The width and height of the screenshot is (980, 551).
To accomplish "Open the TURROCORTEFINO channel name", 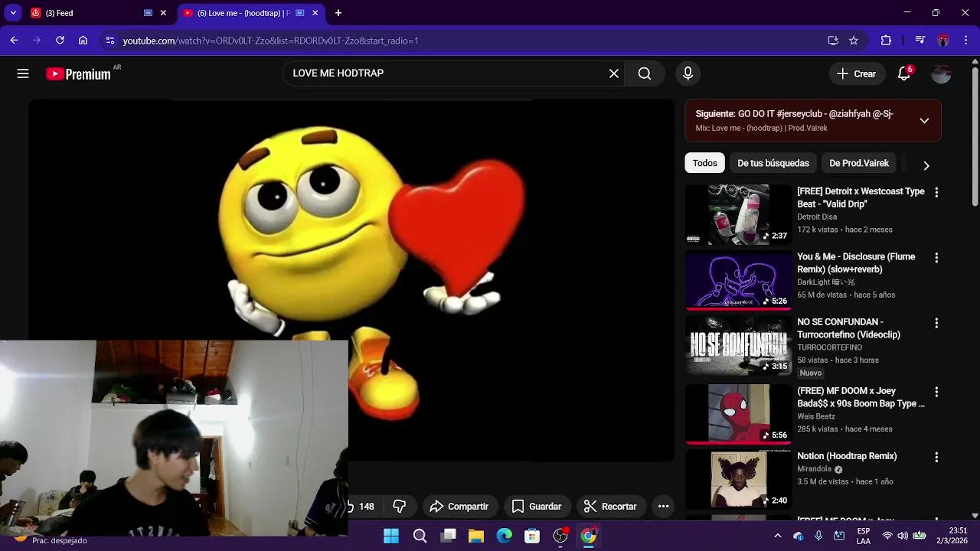I will pos(829,347).
